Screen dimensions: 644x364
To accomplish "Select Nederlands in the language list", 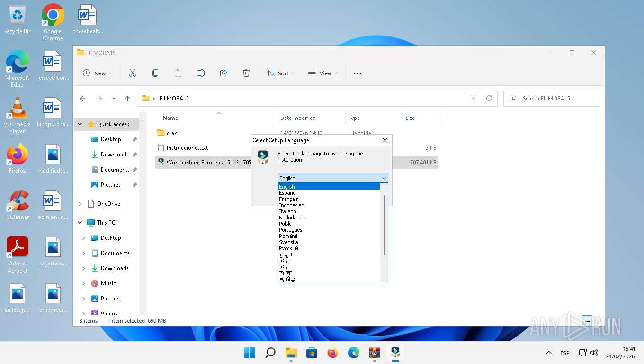I will pos(329,218).
